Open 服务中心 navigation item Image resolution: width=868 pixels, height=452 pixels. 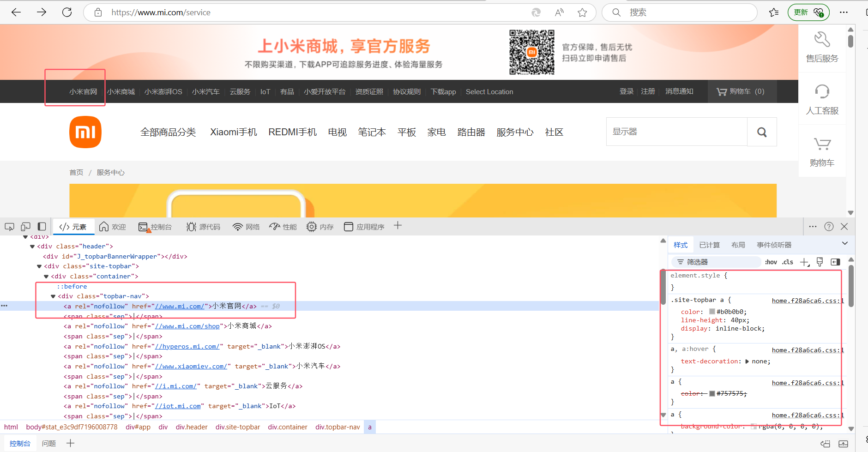[x=515, y=132]
